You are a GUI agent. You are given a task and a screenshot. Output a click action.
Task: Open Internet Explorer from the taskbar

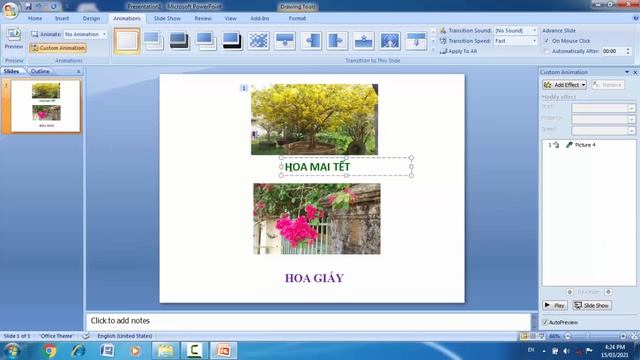click(x=78, y=351)
